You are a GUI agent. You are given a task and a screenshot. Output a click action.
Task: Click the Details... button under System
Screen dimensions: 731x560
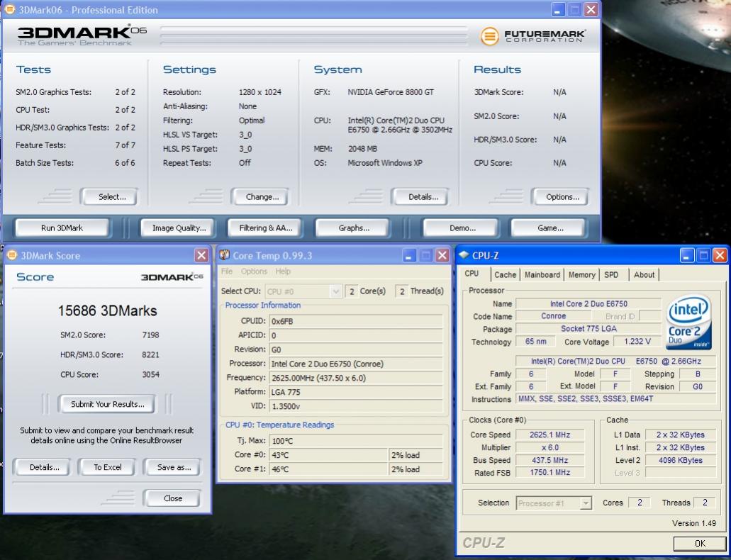click(421, 197)
